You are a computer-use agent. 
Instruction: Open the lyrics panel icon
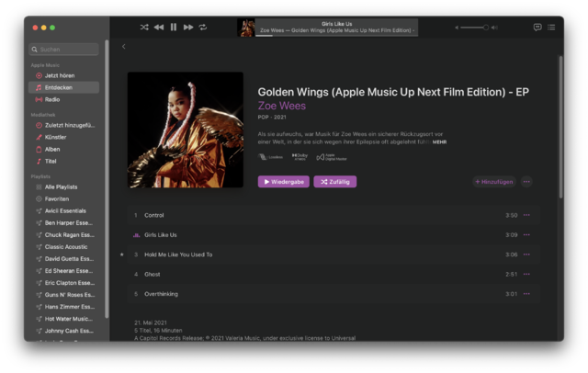(x=537, y=27)
